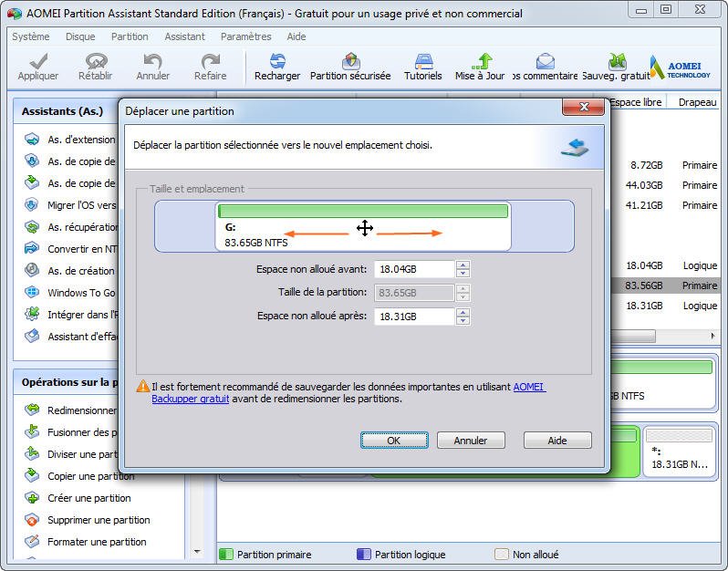Open As. récupération wizard
Screen dimensions: 728x571
[x=69, y=227]
